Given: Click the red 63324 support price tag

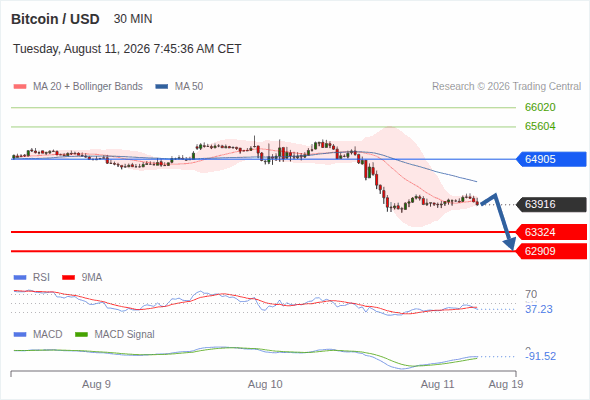Looking at the screenshot, I should click(551, 232).
